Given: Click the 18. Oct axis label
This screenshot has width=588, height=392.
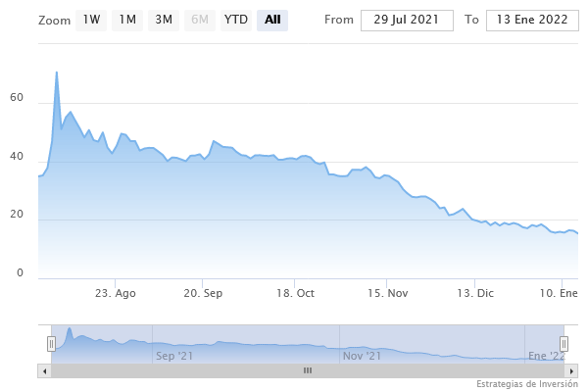Looking at the screenshot, I should coord(295,293).
